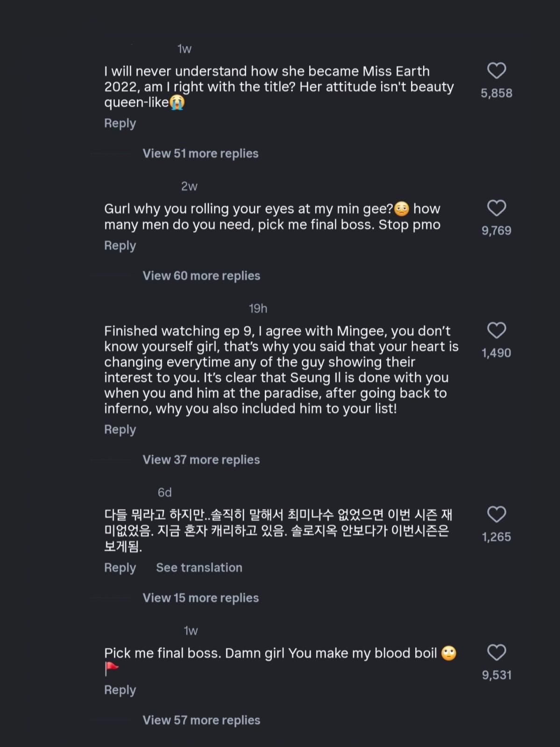Viewport: 560px width, 747px height.
Task: Tap heart on the ep 9 comment
Action: pos(496,331)
